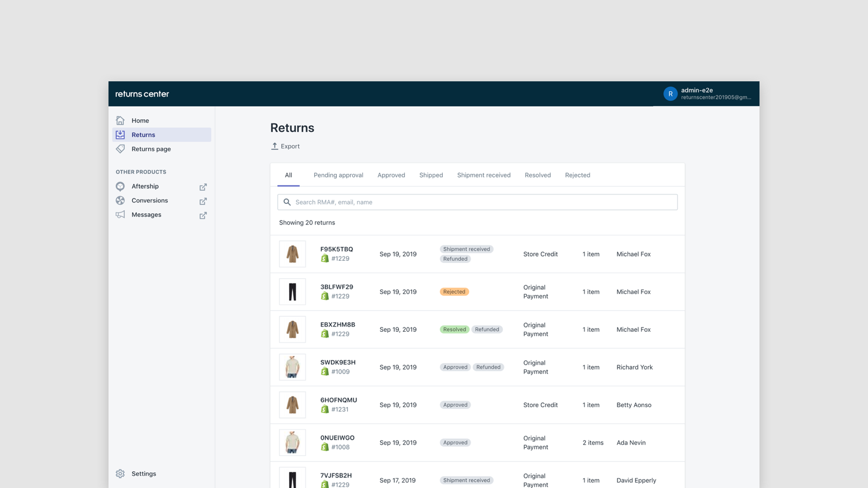This screenshot has height=488, width=868.
Task: Click shirt thumbnail for SWDK9E3H
Action: click(x=292, y=367)
